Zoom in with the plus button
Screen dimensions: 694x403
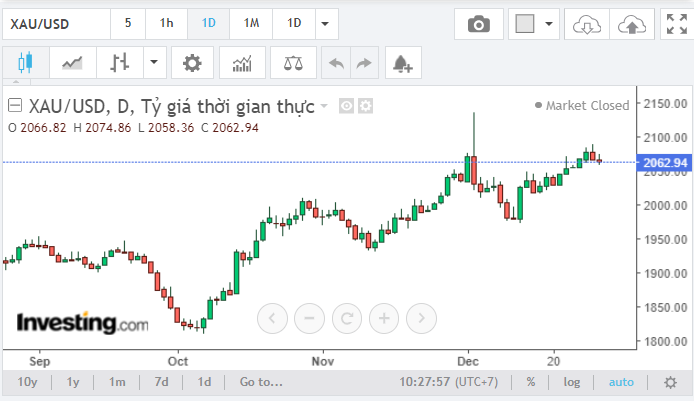[384, 318]
